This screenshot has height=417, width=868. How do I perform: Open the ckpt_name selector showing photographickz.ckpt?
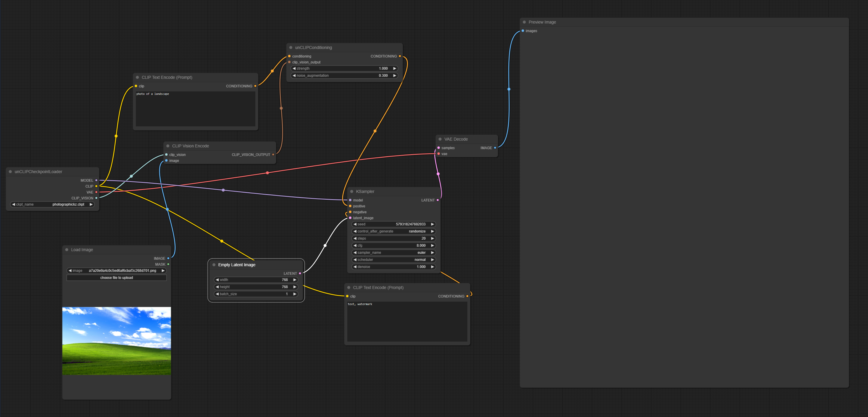point(52,204)
